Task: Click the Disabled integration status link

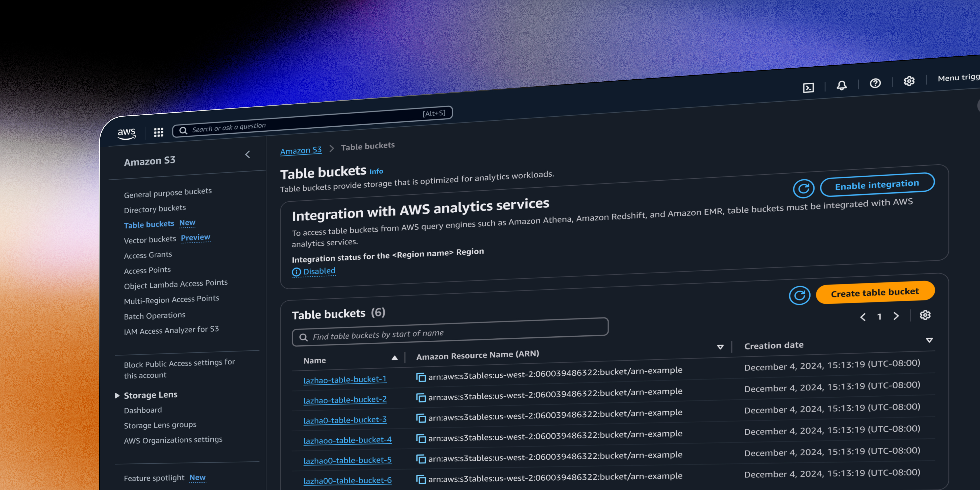Action: tap(319, 271)
